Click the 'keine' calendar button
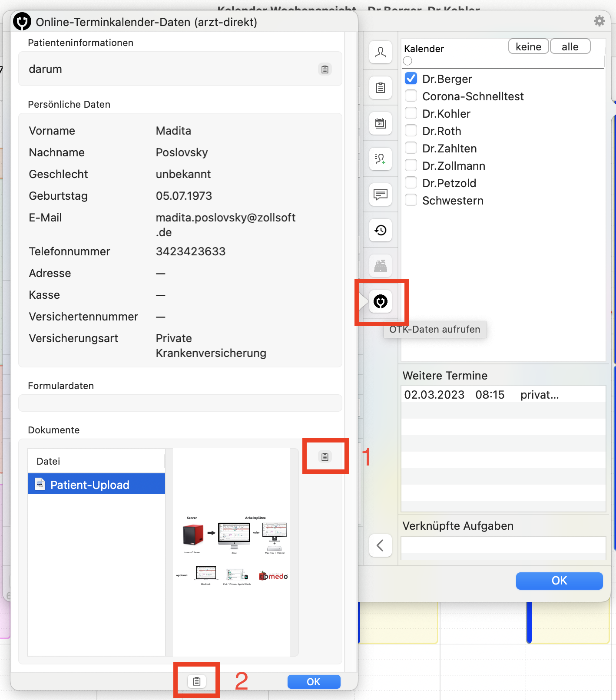The width and height of the screenshot is (616, 700). 529,46
